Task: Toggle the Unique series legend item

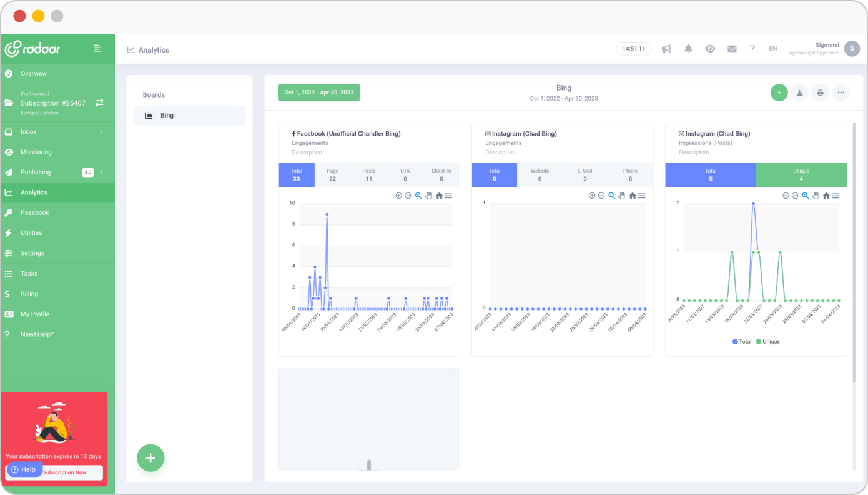Action: pos(768,342)
